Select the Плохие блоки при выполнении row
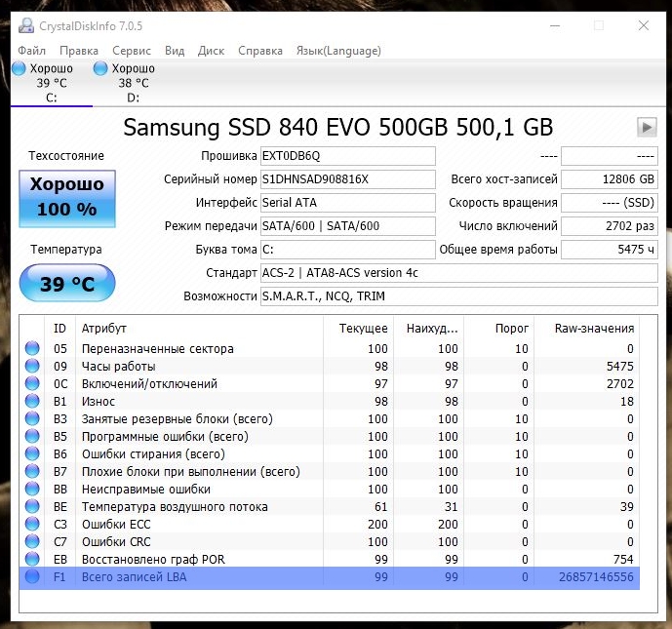Image resolution: width=672 pixels, height=629 pixels. pos(329,471)
